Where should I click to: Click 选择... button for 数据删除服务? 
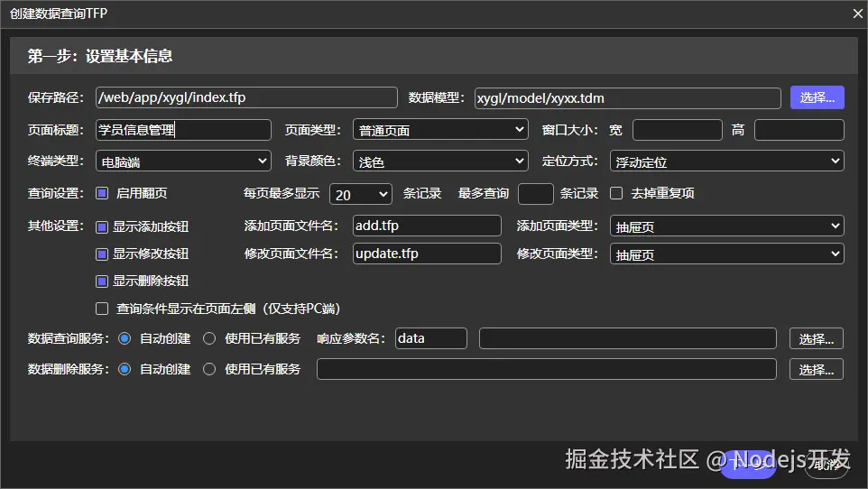coord(817,369)
